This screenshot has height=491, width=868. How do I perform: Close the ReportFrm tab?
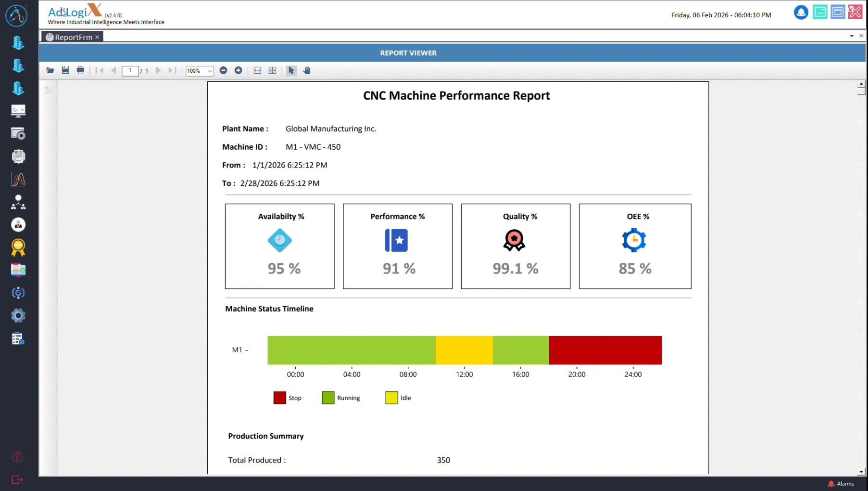click(x=97, y=37)
